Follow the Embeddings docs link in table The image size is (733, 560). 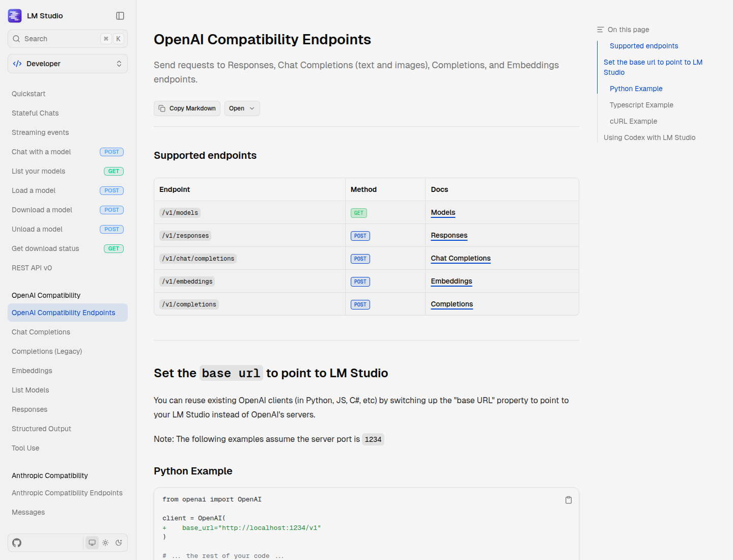pos(452,281)
